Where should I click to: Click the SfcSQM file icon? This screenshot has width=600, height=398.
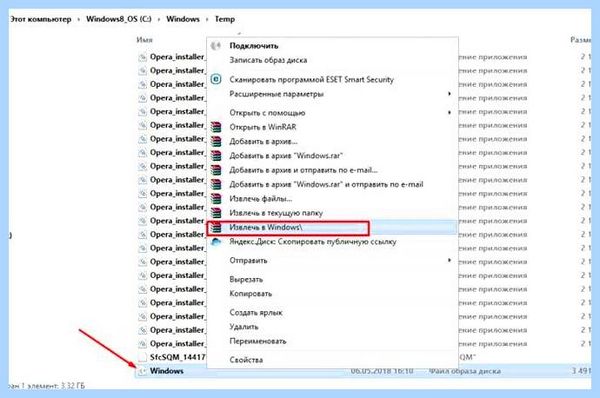pyautogui.click(x=142, y=357)
